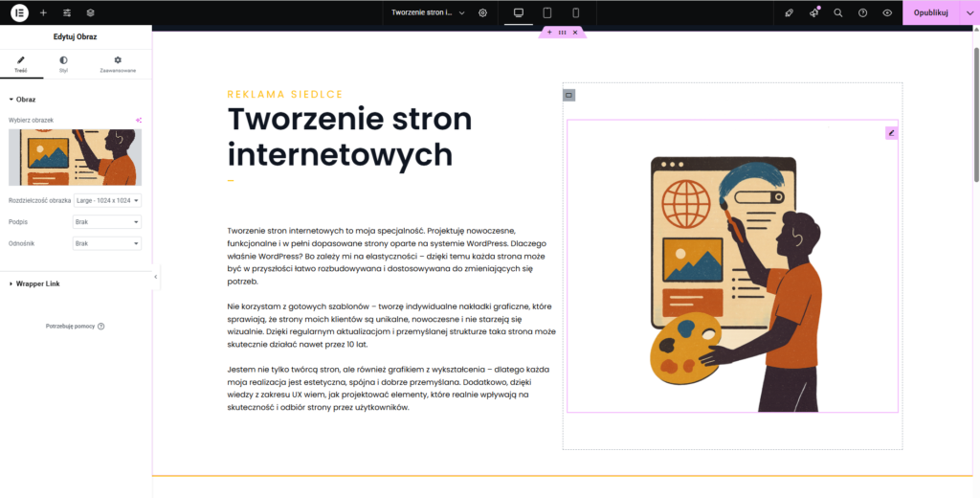The width and height of the screenshot is (980, 498).
Task: Open the Podpis dropdown
Action: [107, 221]
